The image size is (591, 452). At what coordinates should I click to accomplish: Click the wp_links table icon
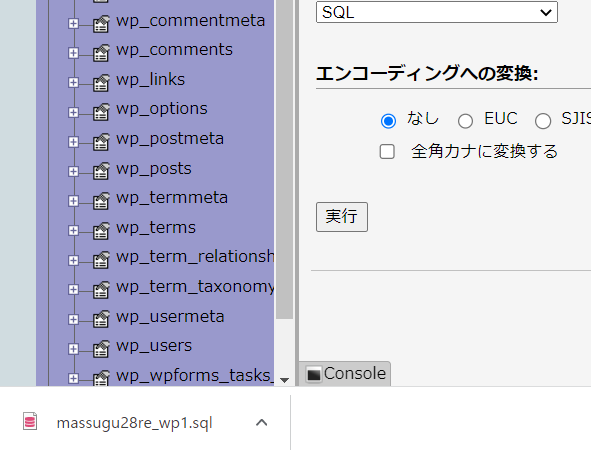pos(101,83)
